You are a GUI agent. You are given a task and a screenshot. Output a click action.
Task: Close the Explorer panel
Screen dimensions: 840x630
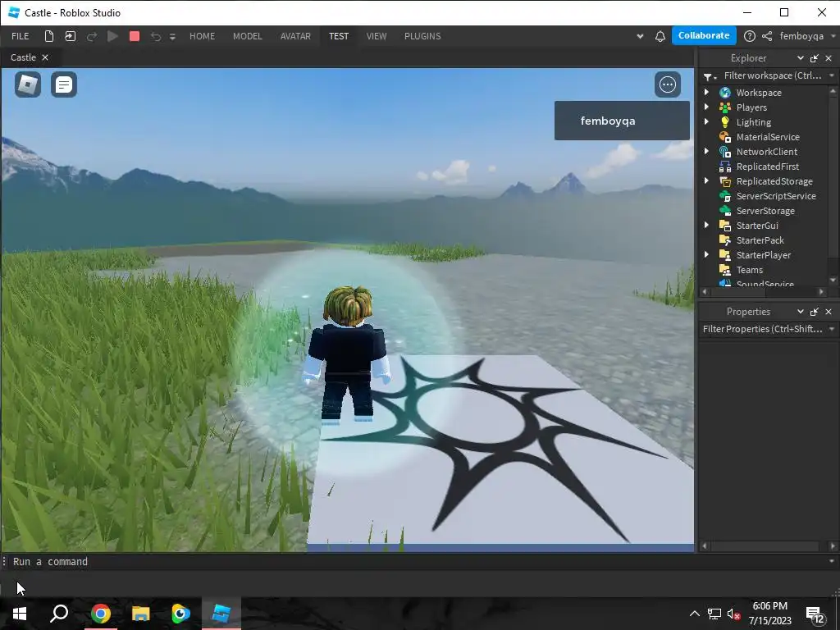829,58
